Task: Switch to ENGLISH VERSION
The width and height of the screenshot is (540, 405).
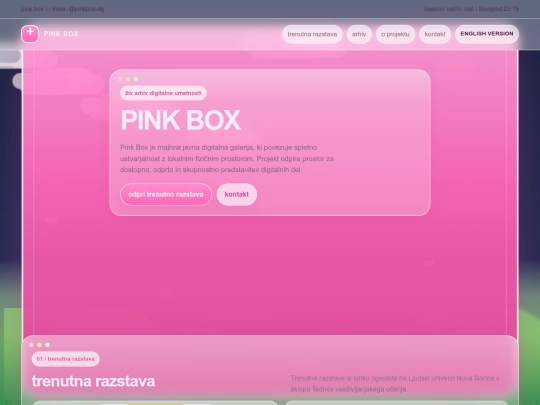Action: [x=487, y=34]
